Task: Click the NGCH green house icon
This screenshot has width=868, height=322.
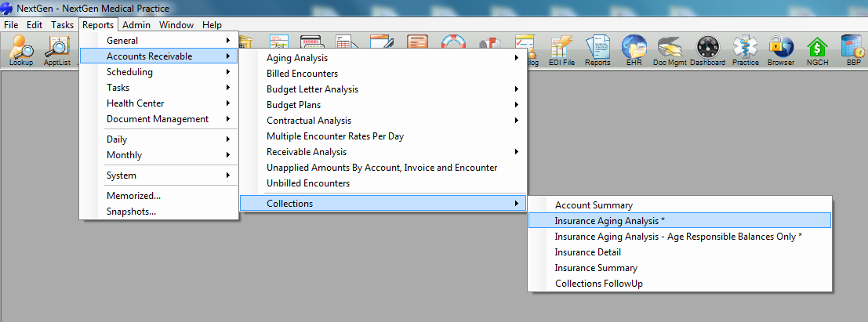Action: [817, 50]
